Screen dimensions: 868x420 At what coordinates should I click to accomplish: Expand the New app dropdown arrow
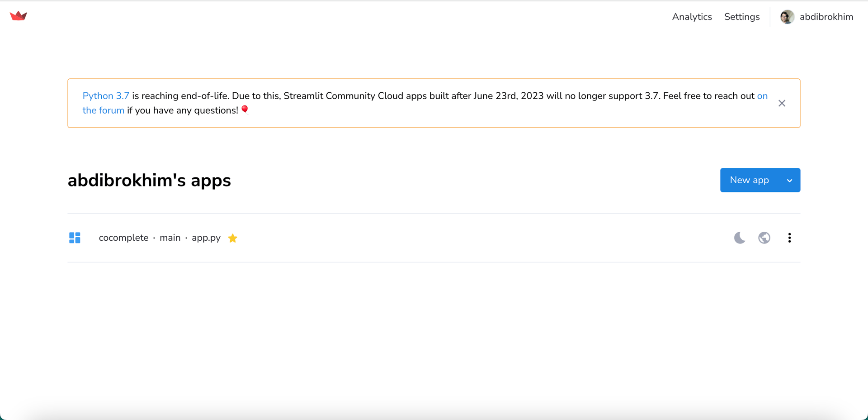[789, 180]
